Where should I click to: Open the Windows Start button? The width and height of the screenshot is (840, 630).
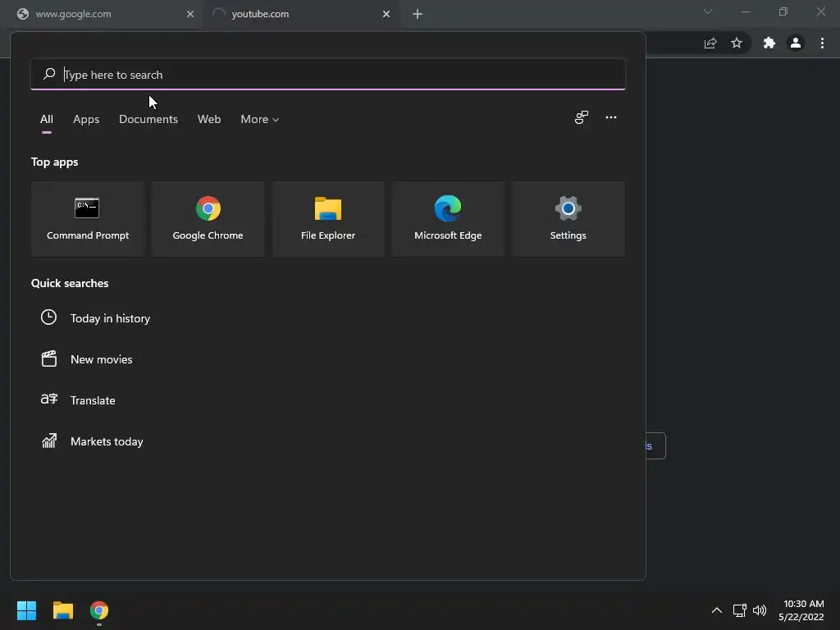26,610
